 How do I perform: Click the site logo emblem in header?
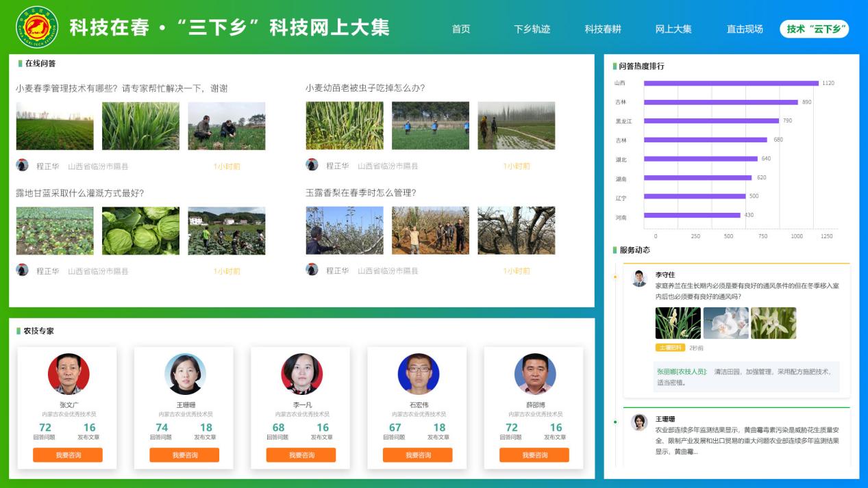(37, 27)
